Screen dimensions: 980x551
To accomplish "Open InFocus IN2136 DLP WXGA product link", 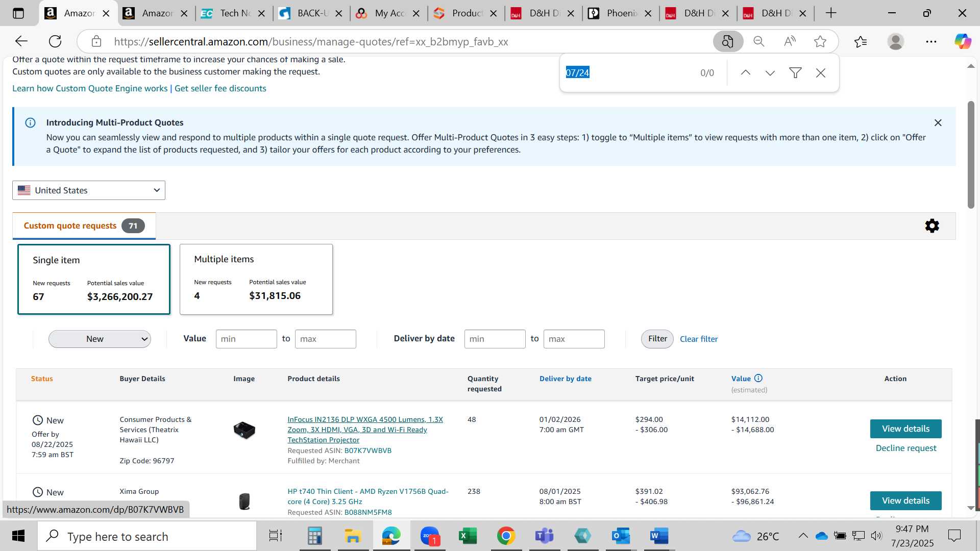I will [365, 430].
